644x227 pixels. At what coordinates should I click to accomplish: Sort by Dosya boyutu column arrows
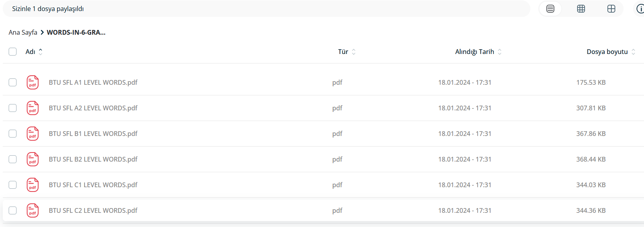tap(633, 52)
